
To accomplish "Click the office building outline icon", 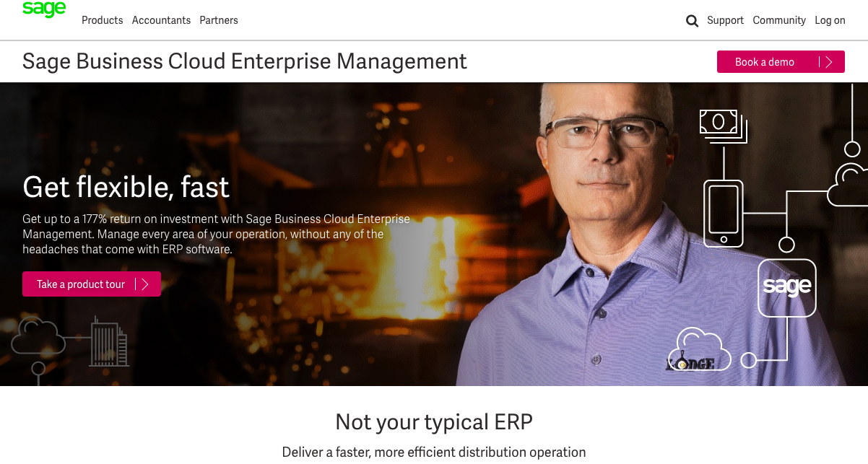I will tap(109, 341).
